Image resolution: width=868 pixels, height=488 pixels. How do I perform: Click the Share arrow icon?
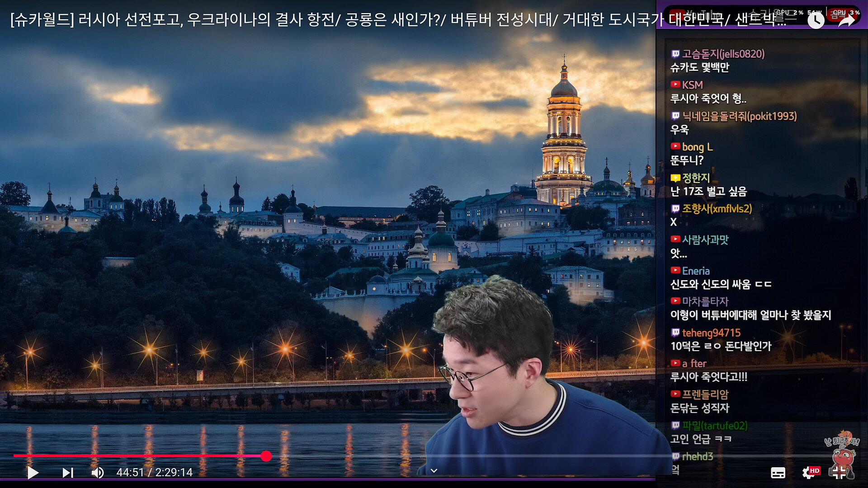coord(846,20)
